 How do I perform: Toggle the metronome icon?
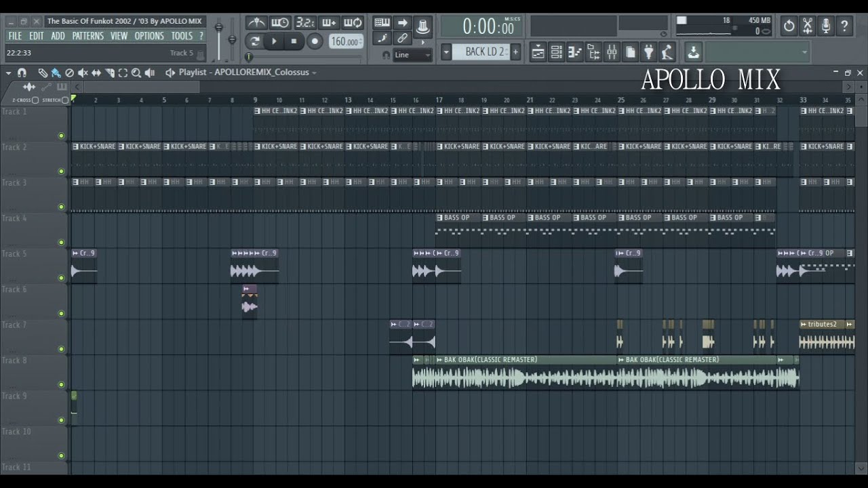[x=256, y=23]
